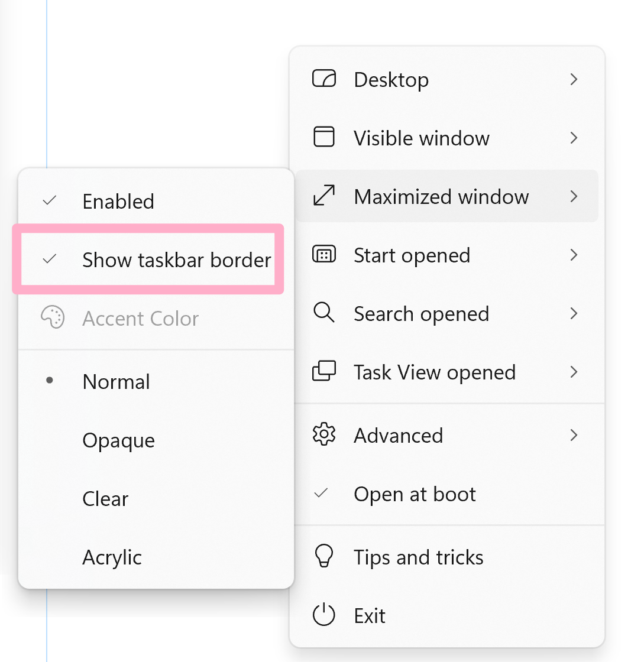Image resolution: width=644 pixels, height=662 pixels.
Task: Click the Advanced gear icon
Action: (x=325, y=435)
